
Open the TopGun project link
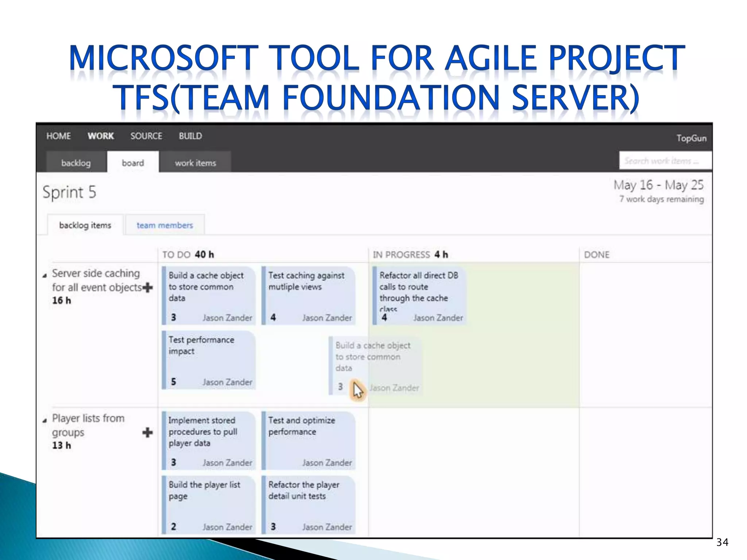point(691,138)
